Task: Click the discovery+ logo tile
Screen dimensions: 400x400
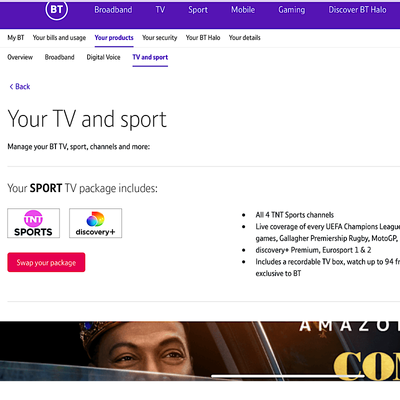Action: (95, 223)
